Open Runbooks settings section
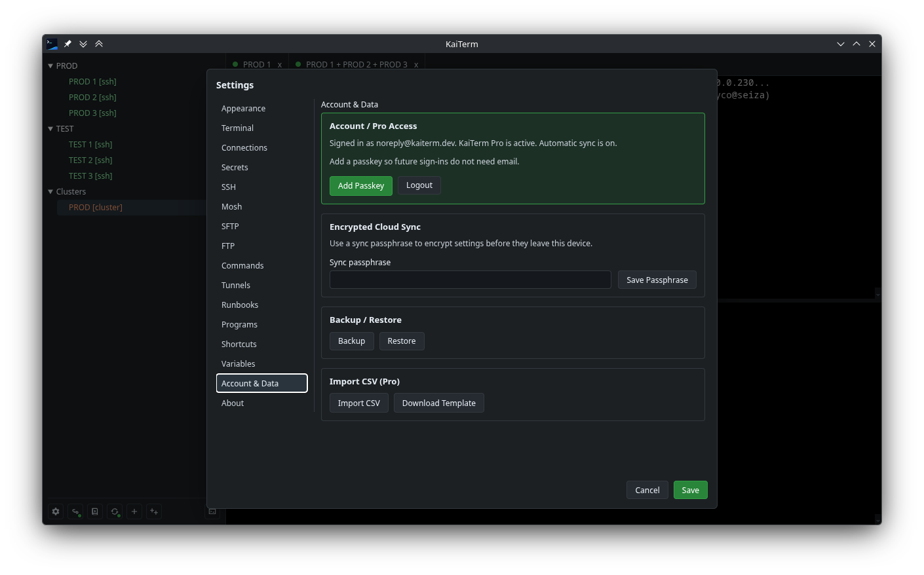924x575 pixels. point(261,305)
